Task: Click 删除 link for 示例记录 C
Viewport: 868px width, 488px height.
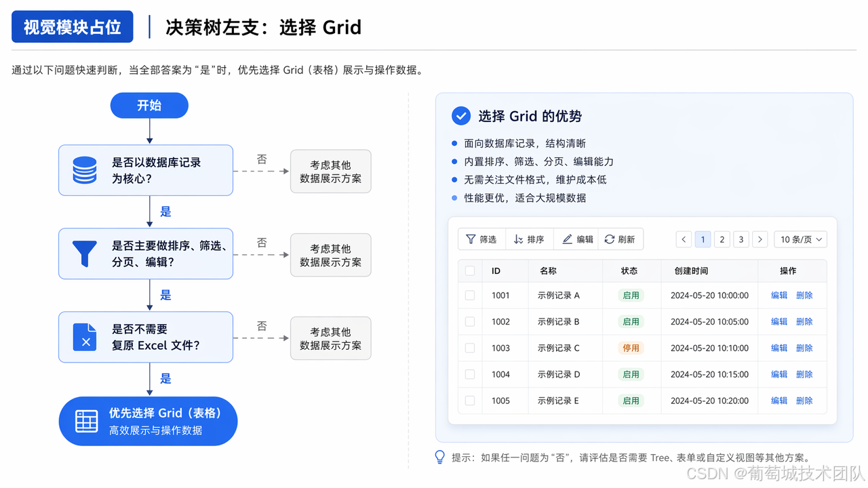Action: tap(804, 348)
